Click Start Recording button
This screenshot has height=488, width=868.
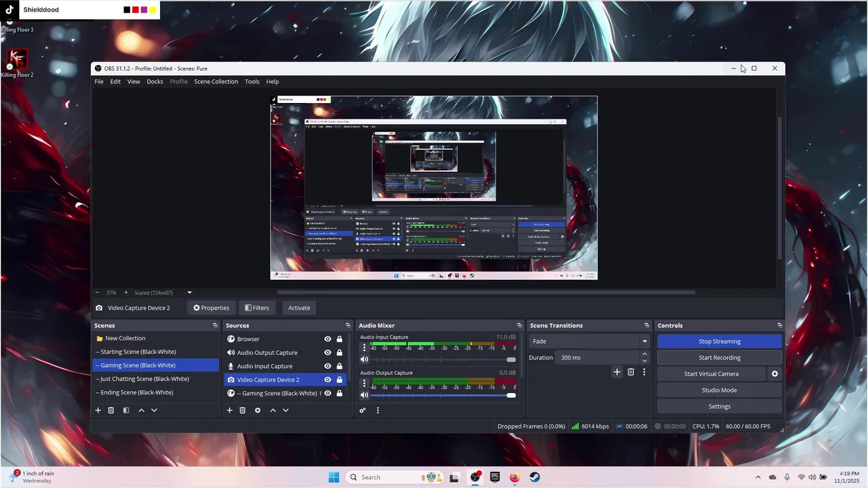tap(719, 357)
